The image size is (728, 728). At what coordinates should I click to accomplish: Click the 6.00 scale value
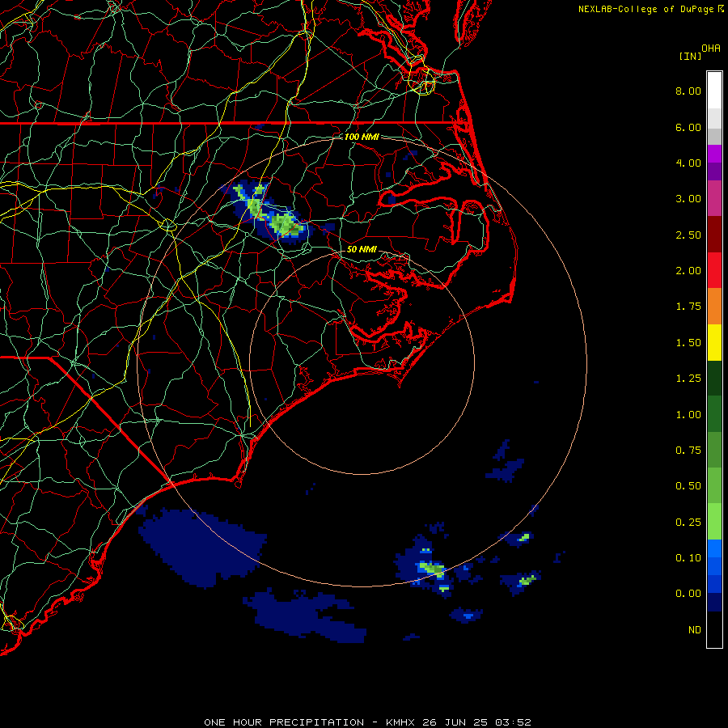pos(688,127)
